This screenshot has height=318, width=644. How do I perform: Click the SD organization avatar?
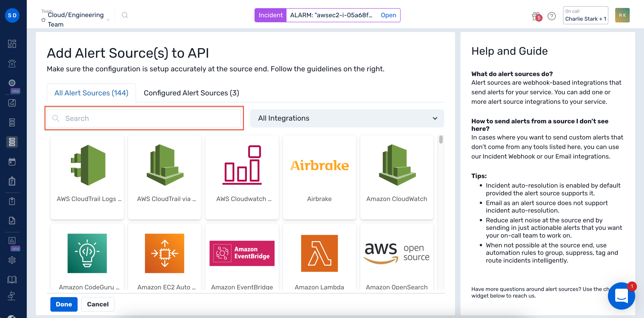[12, 15]
